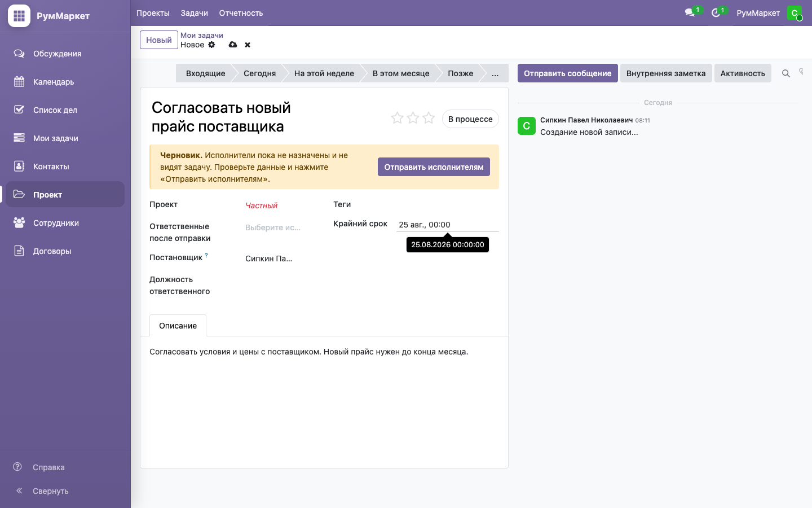
Task: Open the apps grid home icon
Action: 19,16
